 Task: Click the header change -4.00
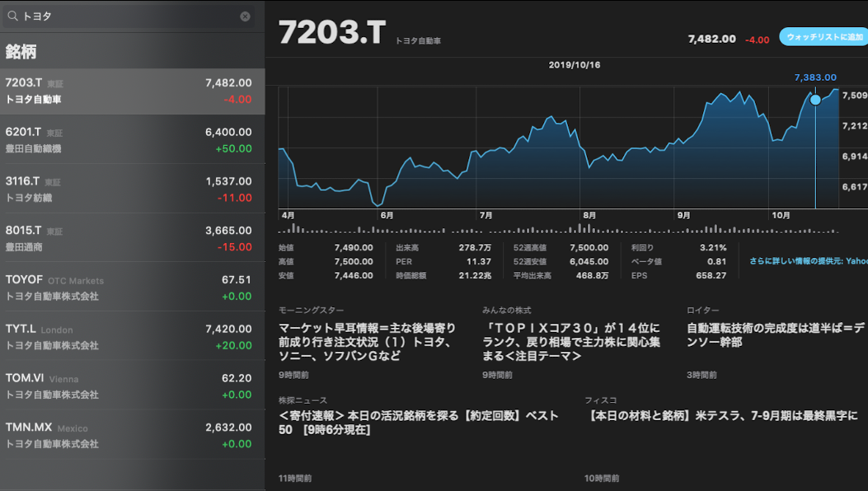(x=758, y=40)
